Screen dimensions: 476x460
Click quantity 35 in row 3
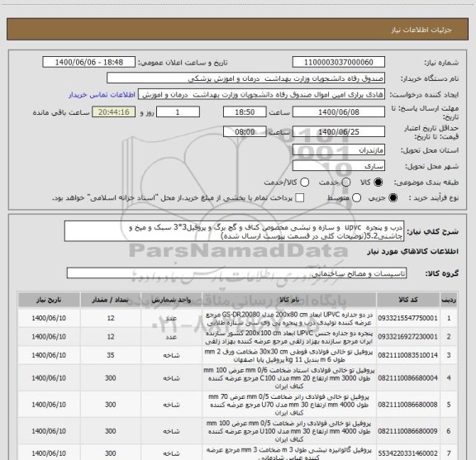pyautogui.click(x=111, y=355)
